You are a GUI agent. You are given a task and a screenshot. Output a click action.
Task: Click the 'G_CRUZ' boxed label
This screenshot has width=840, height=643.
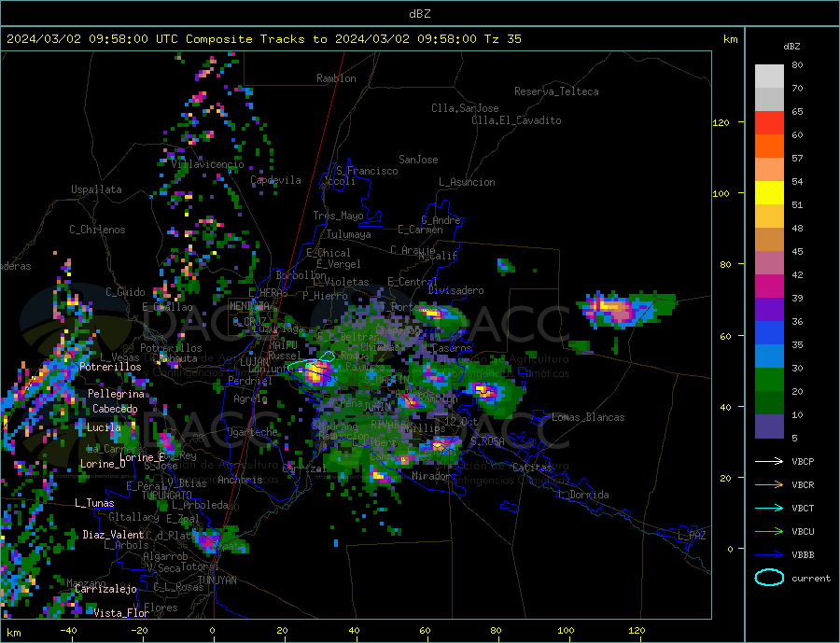point(249,321)
